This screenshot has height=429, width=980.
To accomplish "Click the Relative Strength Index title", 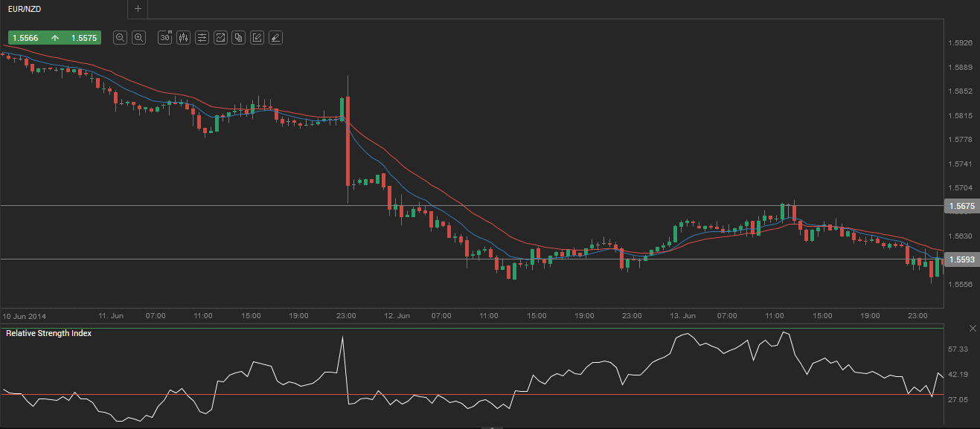I will (x=49, y=333).
